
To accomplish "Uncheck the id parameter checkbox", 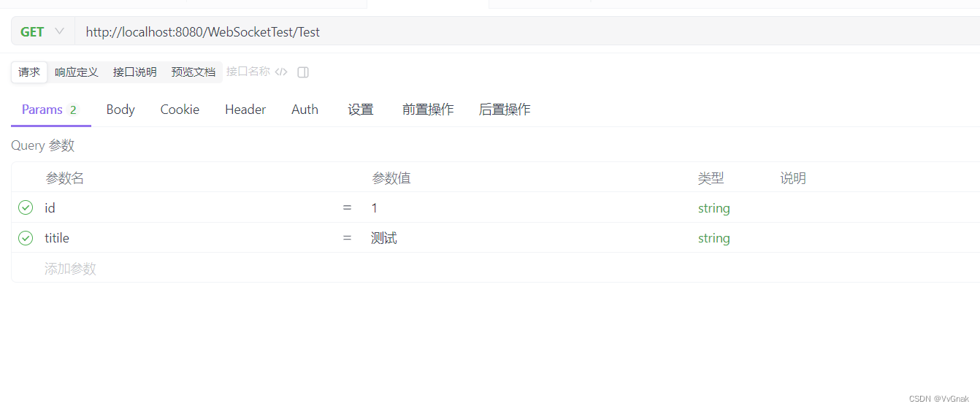I will coord(26,208).
